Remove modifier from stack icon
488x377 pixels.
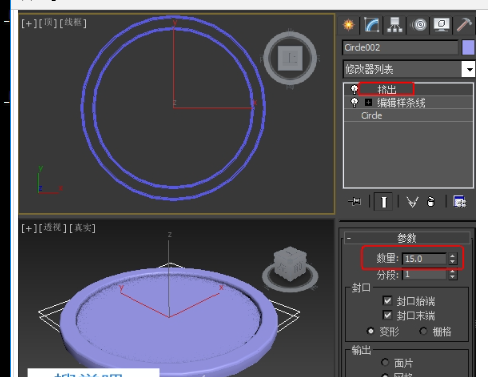click(431, 202)
